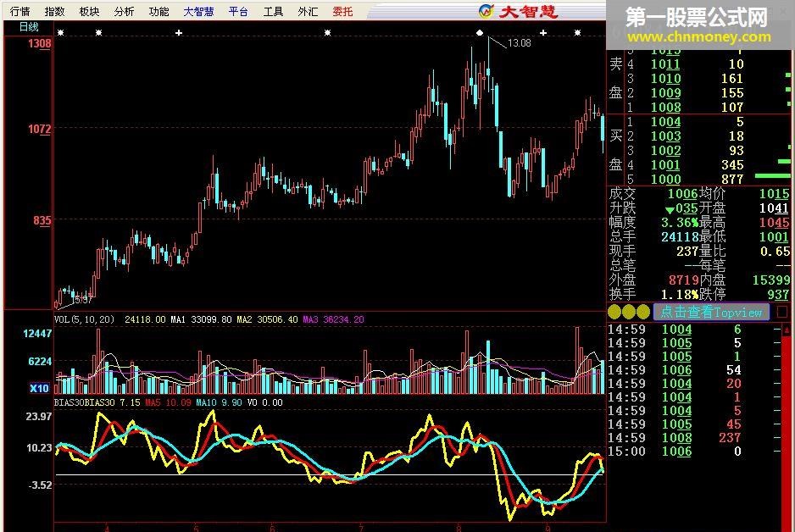Click the 开盘 1041 value
This screenshot has width=795, height=532.
(x=774, y=208)
